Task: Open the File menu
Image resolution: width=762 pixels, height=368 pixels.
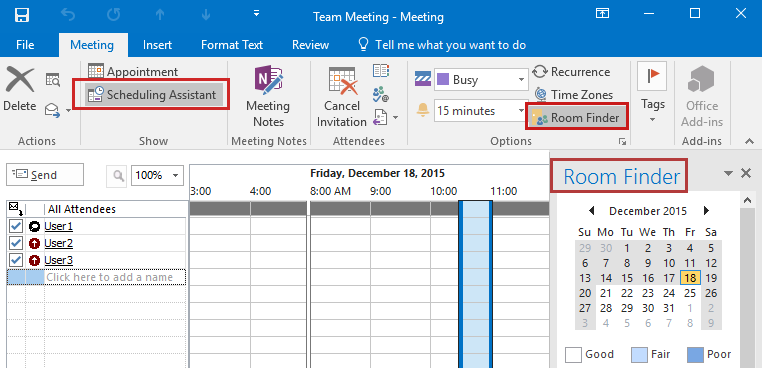Action: point(25,45)
